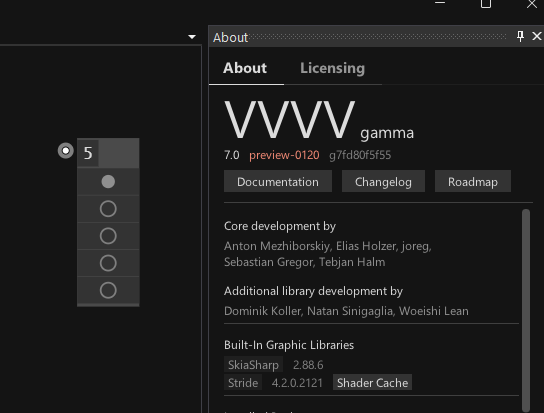Click the Built-In Graphic Libraries heading
The height and width of the screenshot is (413, 544).
pos(289,345)
